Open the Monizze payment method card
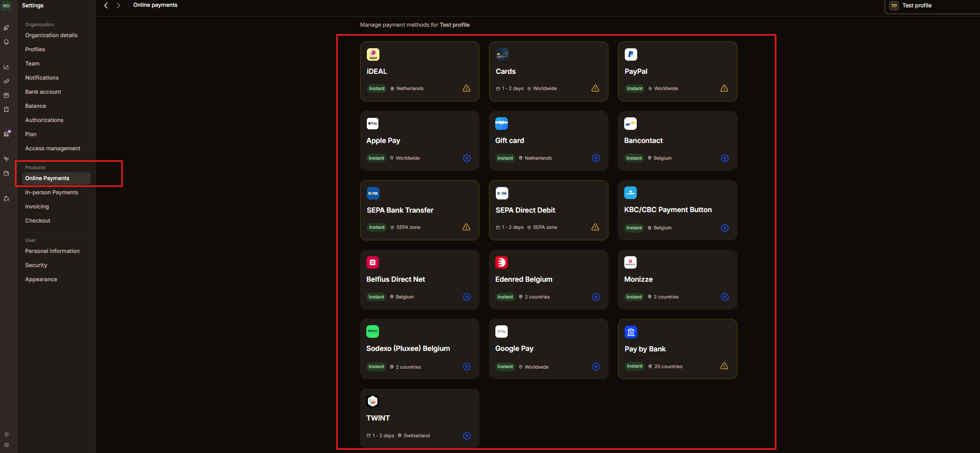This screenshot has height=453, width=980. click(678, 280)
